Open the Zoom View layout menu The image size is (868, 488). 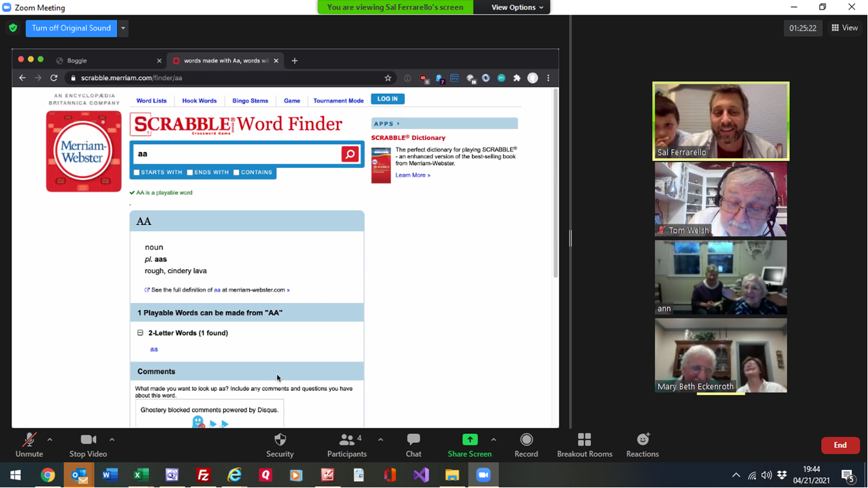844,28
